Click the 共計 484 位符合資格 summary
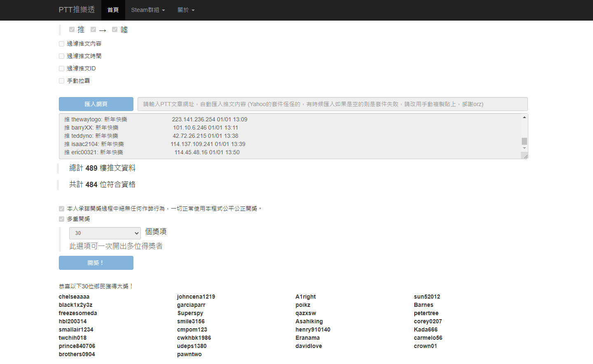Viewport: 593px width, 364px height. tap(102, 184)
